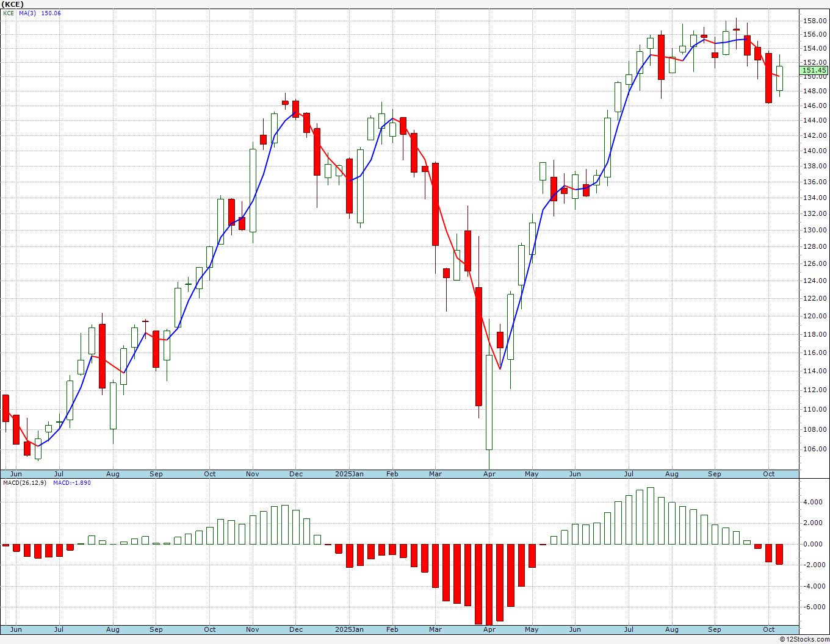Screen dimensions: 830x644
Task: Click 2025Jan on the price chart time axis
Action: (350, 474)
